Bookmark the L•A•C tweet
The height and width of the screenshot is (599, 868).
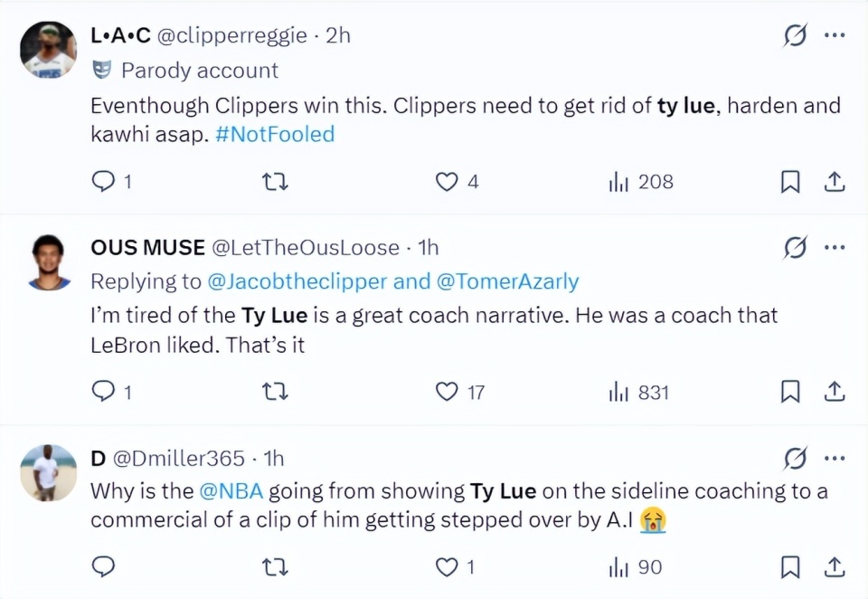790,182
